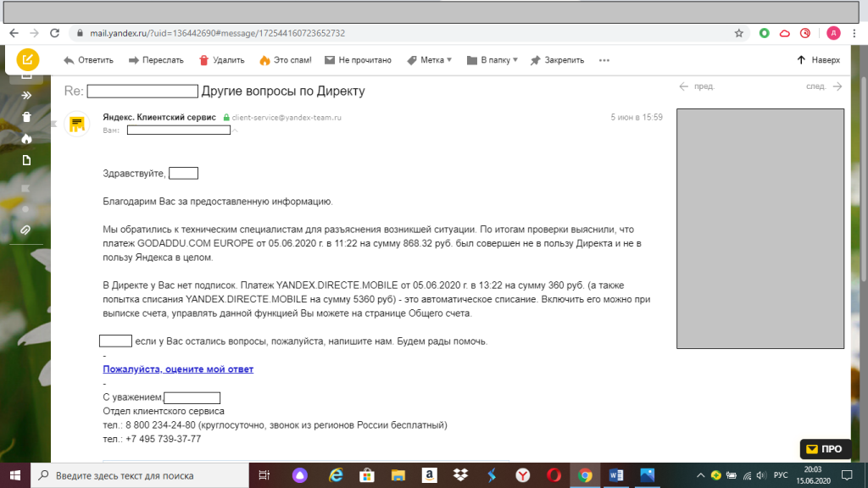This screenshot has height=488, width=868.
Task: Mark email as unread (Не прочитано)
Action: (358, 60)
